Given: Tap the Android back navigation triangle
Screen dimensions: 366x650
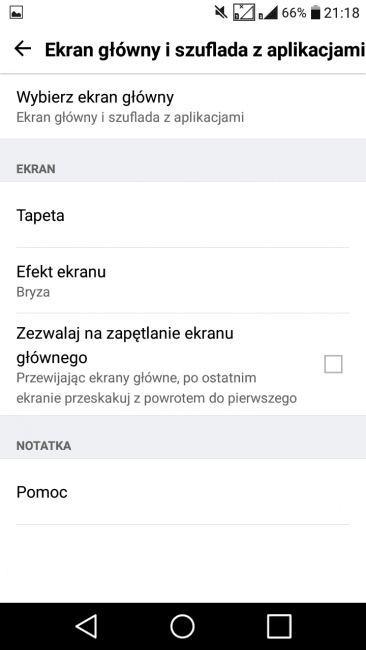Looking at the screenshot, I should coord(87,626).
